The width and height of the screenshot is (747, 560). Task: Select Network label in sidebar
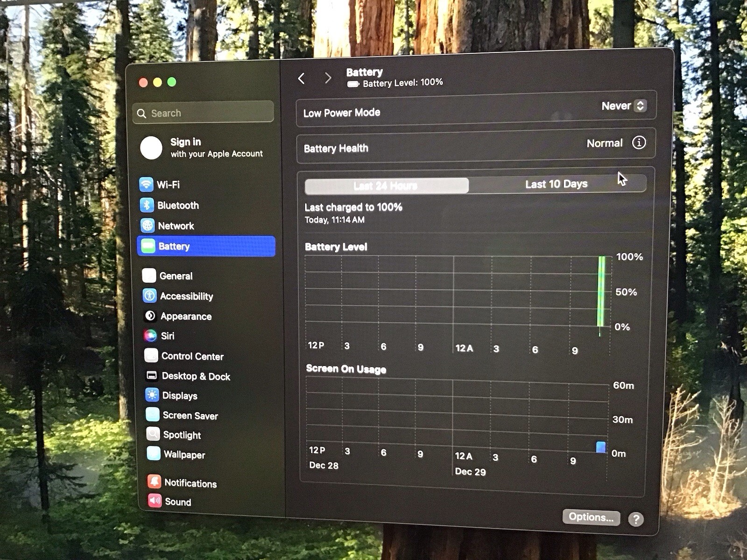coord(176,226)
